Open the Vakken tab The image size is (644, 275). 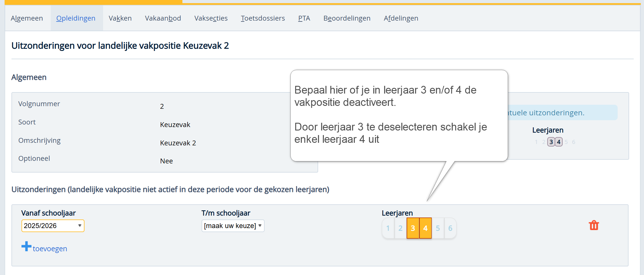pyautogui.click(x=120, y=18)
